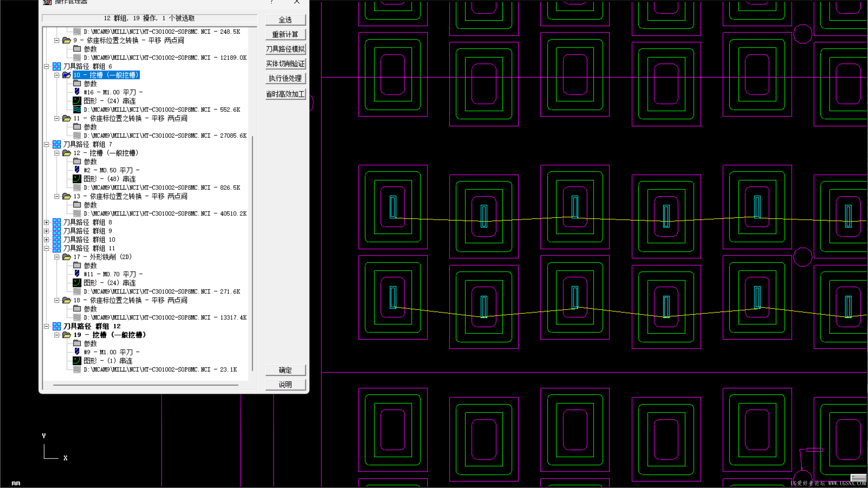Click tool icon for #11 M0.70 flat mill

point(77,274)
